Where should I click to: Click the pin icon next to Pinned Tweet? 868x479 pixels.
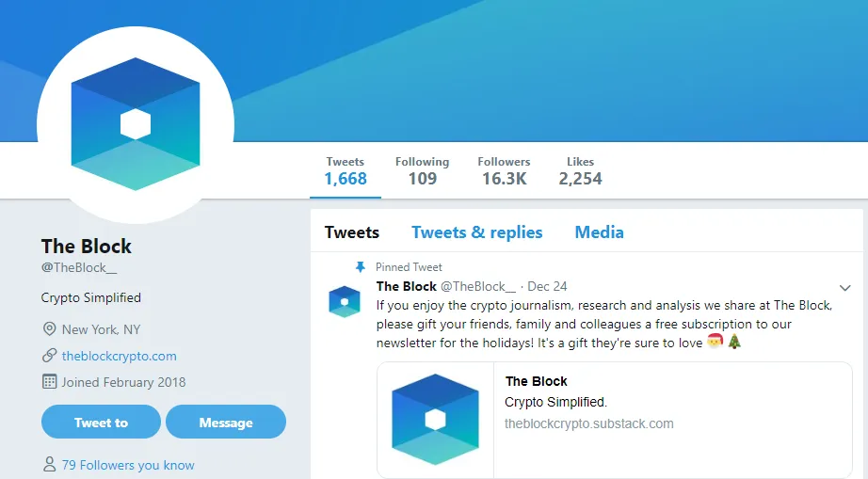pos(361,267)
